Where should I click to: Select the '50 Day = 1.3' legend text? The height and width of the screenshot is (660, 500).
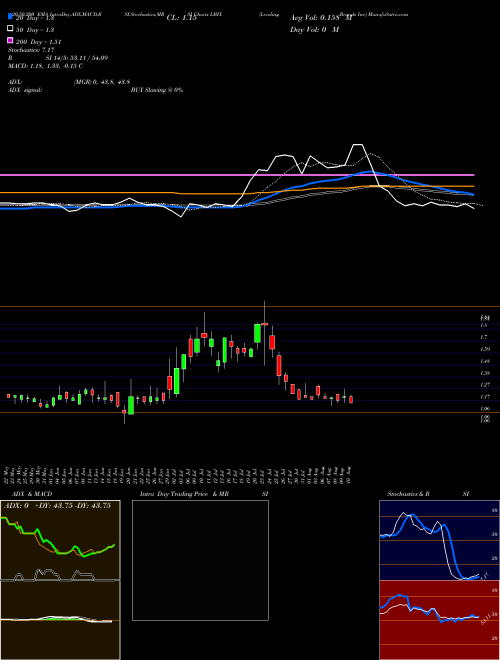tap(35, 30)
